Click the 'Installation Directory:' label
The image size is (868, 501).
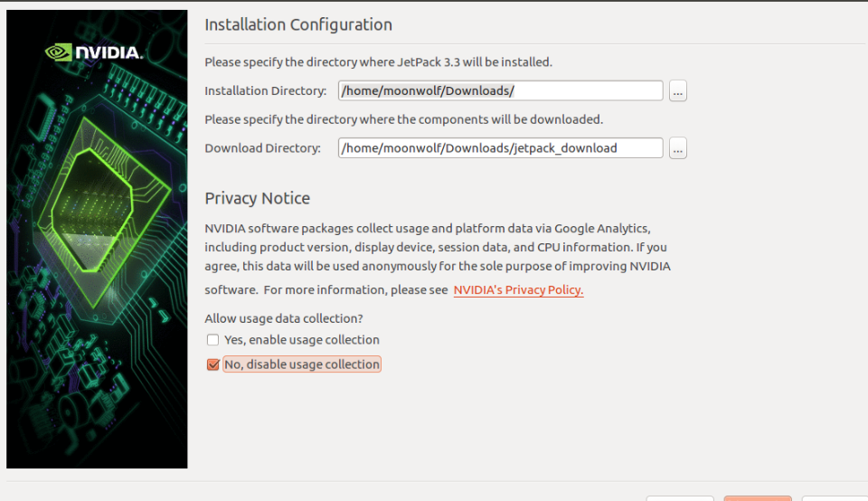click(x=266, y=90)
